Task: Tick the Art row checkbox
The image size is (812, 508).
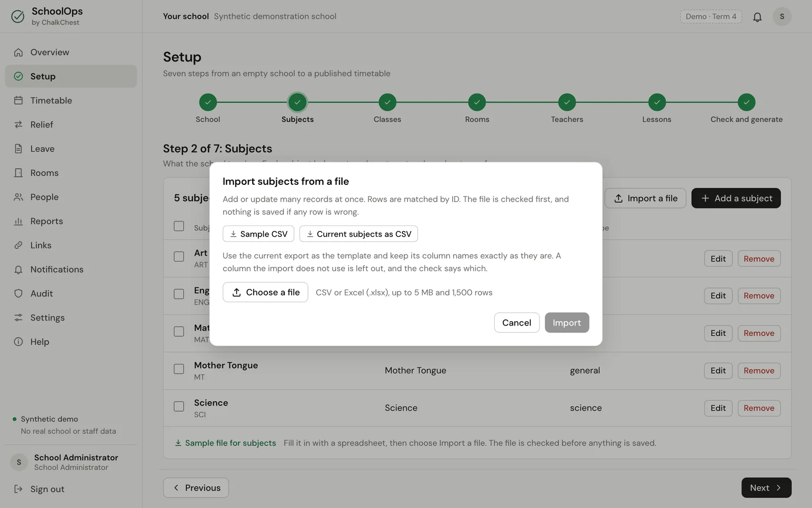Action: [x=179, y=257]
